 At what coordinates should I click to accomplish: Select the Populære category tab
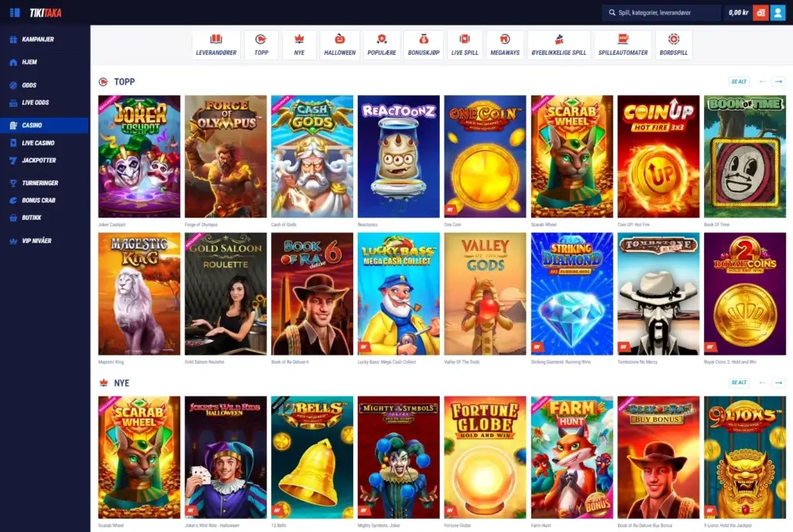382,45
